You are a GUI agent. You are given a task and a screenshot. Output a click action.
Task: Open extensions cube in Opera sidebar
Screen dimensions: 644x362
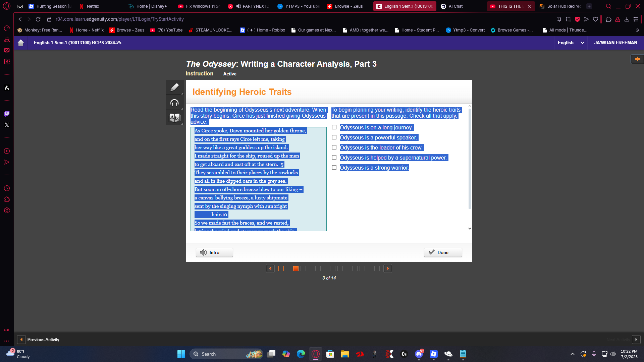point(7,199)
